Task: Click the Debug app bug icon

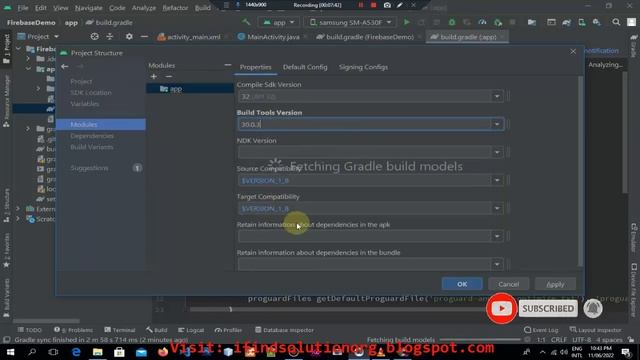Action: coord(452,22)
